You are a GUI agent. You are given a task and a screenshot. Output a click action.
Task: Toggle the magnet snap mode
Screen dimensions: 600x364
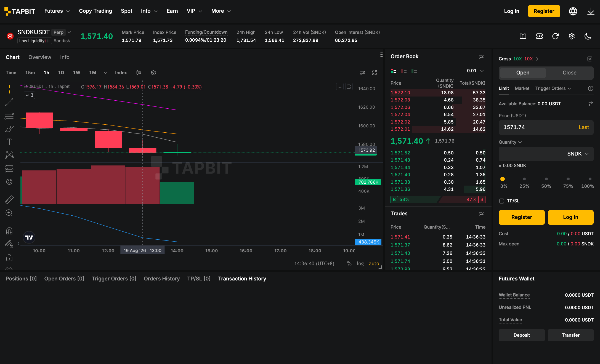[x=9, y=231]
